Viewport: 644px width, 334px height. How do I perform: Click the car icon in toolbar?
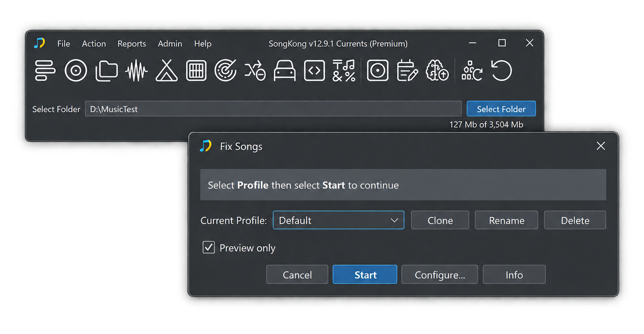click(284, 71)
